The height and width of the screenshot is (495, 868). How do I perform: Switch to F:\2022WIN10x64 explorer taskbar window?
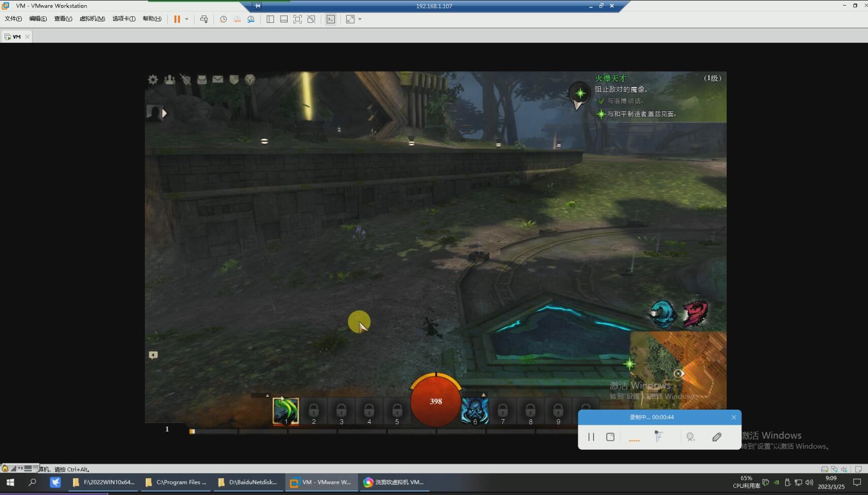[x=104, y=482]
